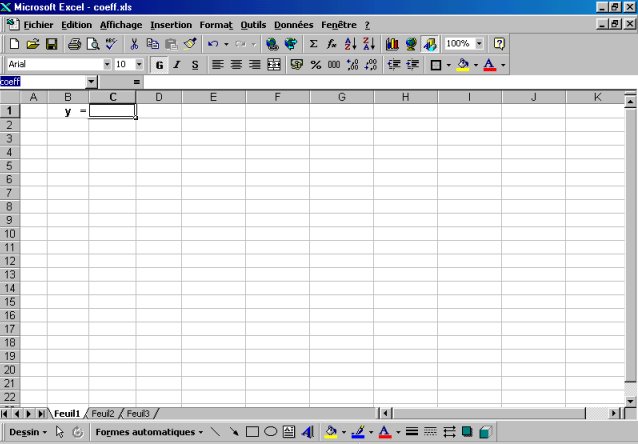Toggle the Drawing toolbar button
The height and width of the screenshot is (444, 638).
(x=430, y=44)
